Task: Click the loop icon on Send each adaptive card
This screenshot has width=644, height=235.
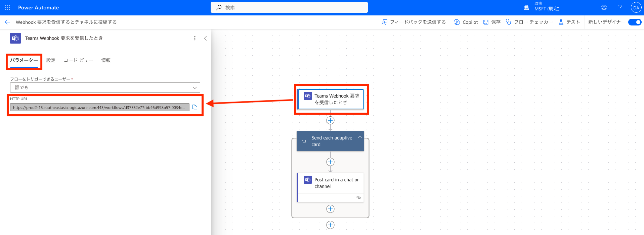Action: (x=304, y=141)
